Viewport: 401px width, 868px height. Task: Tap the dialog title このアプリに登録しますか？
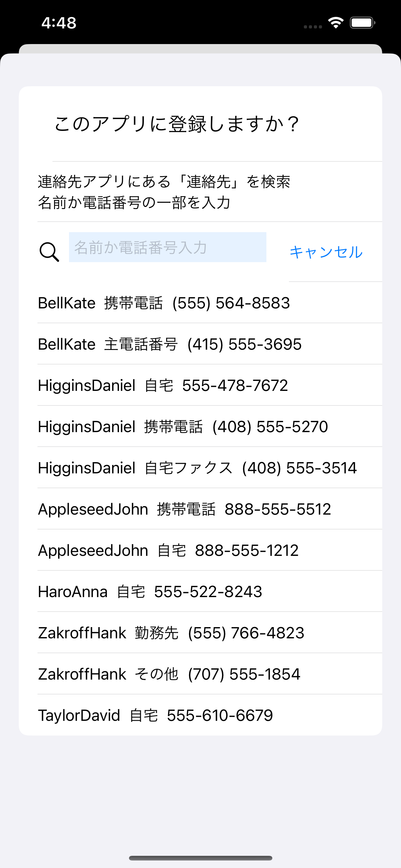(x=177, y=124)
